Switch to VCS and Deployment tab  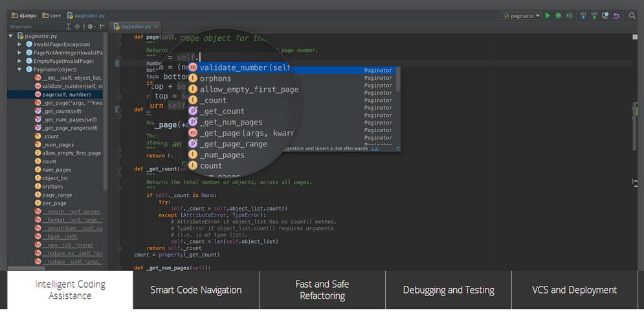click(x=575, y=290)
